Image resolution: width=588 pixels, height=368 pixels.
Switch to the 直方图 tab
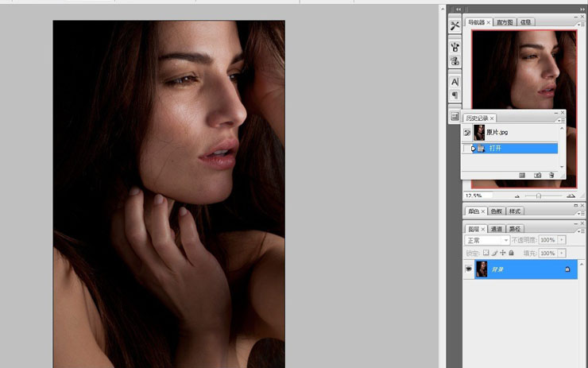click(505, 22)
